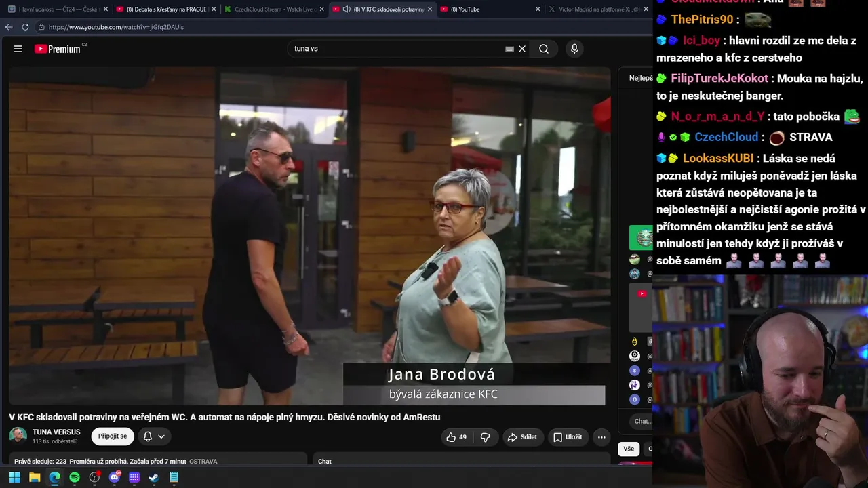Click the 'Připojit se' join button
Image resolution: width=868 pixels, height=488 pixels.
click(113, 436)
